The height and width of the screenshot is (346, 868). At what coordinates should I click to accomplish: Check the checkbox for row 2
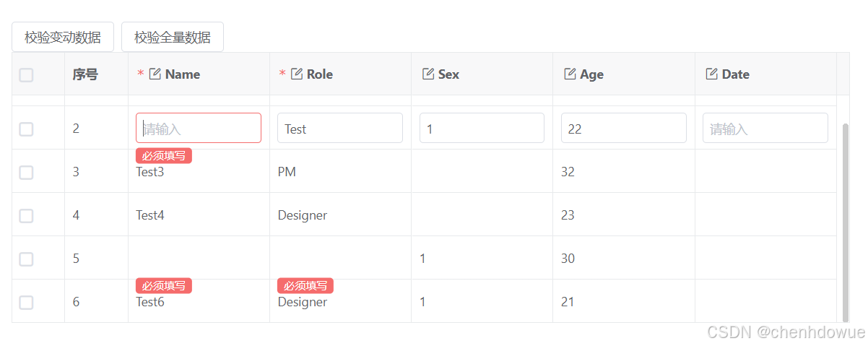click(x=27, y=129)
